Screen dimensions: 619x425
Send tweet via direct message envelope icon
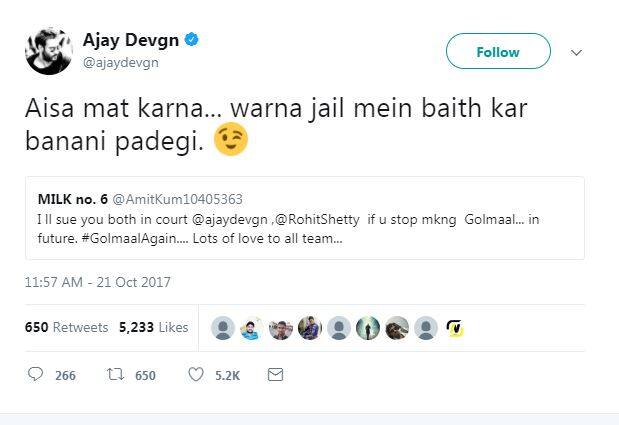275,375
